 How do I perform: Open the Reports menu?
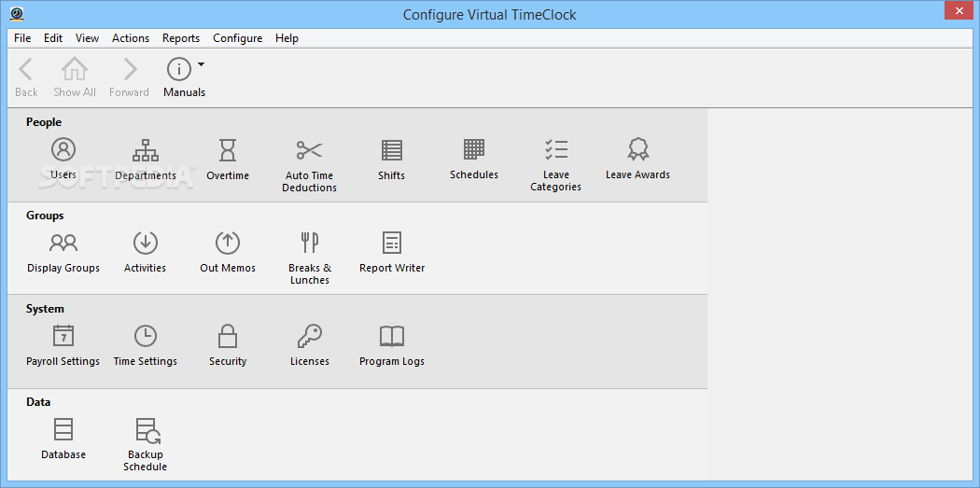point(181,38)
